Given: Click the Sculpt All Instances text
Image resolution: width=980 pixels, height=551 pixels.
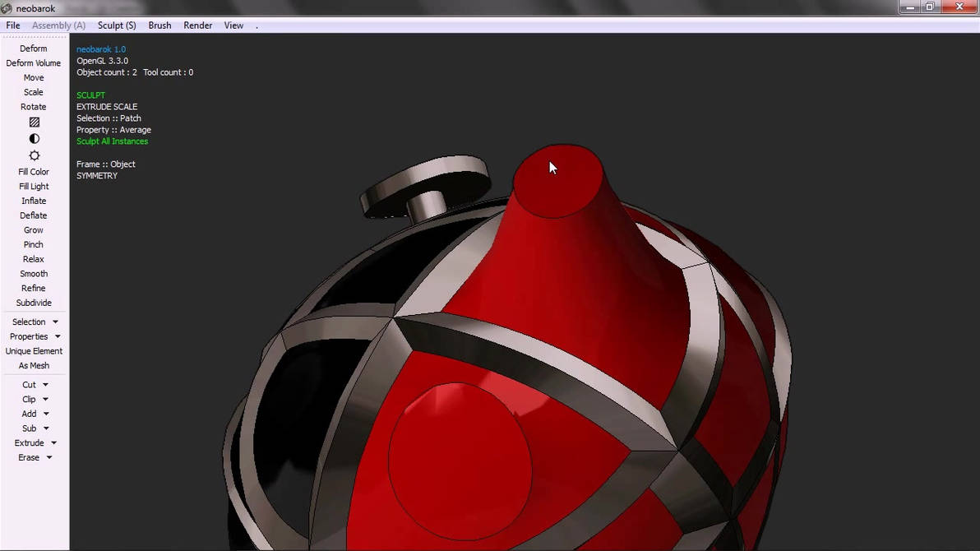Looking at the screenshot, I should (x=113, y=141).
